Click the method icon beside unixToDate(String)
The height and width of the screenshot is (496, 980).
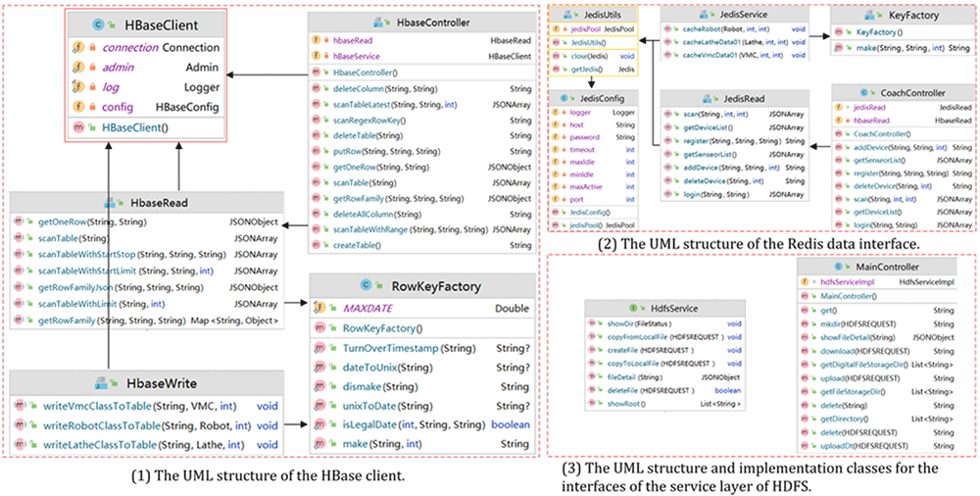320,406
